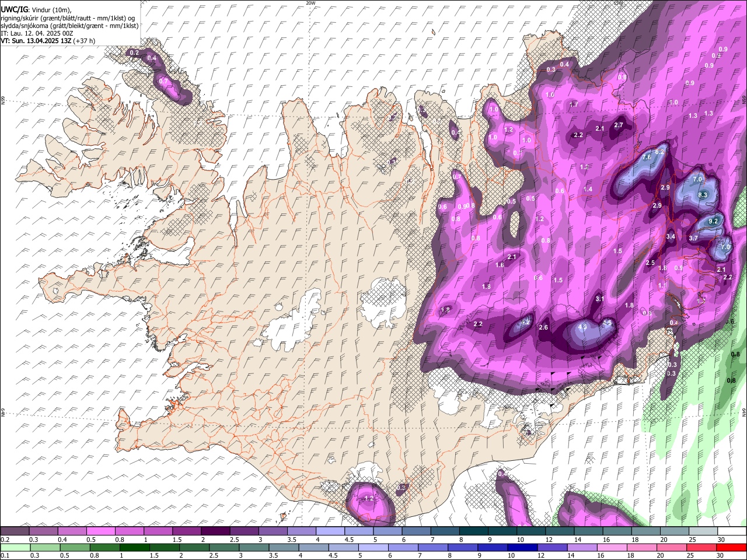
Task: Click the rain legend swatch between 12 and 14
Action: click(551, 548)
